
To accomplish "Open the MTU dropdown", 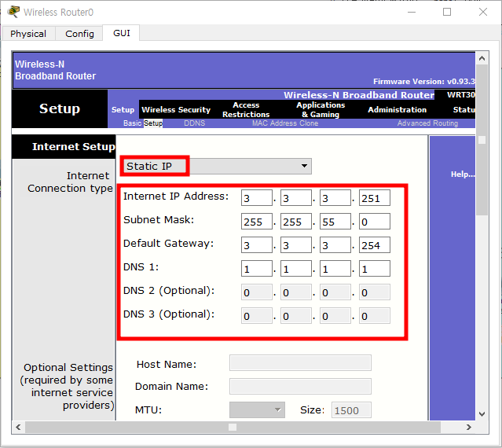I will 257,410.
